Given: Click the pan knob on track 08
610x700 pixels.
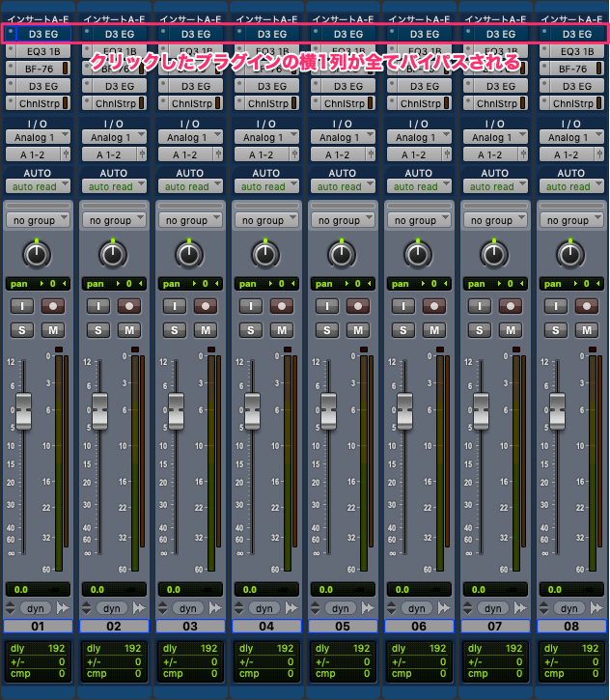Looking at the screenshot, I should pos(571,255).
